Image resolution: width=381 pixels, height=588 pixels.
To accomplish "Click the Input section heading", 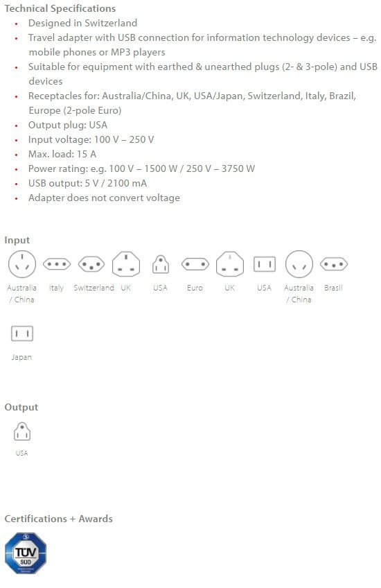I will click(x=17, y=241).
